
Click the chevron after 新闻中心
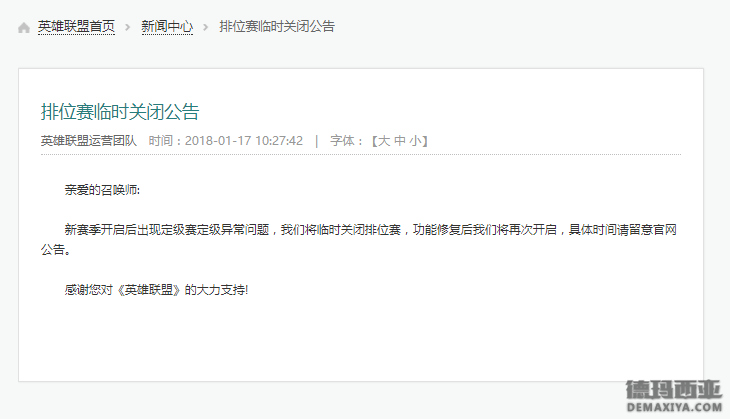pos(205,27)
